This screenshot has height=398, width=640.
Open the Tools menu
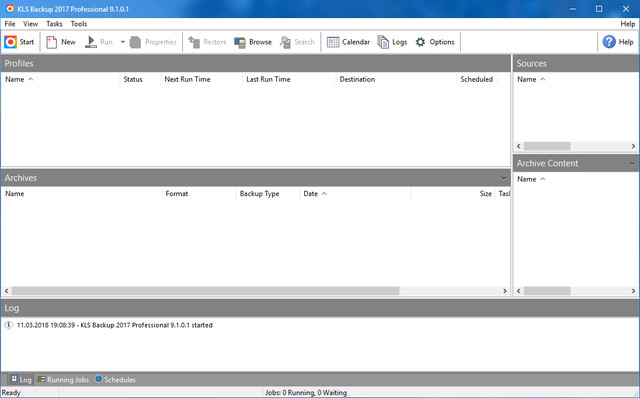(79, 24)
